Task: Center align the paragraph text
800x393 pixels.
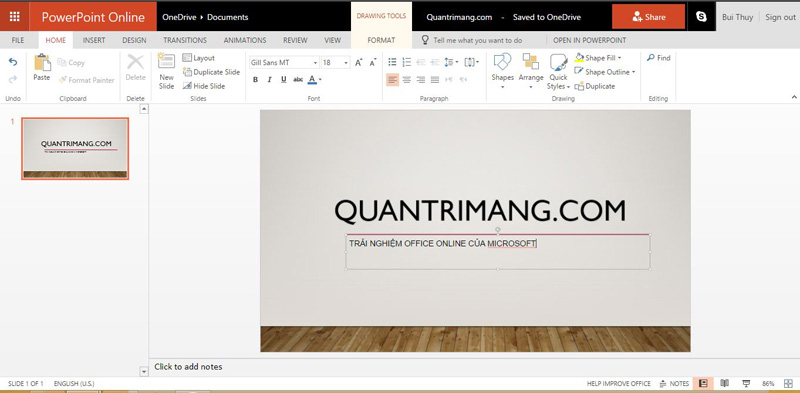Action: click(407, 80)
